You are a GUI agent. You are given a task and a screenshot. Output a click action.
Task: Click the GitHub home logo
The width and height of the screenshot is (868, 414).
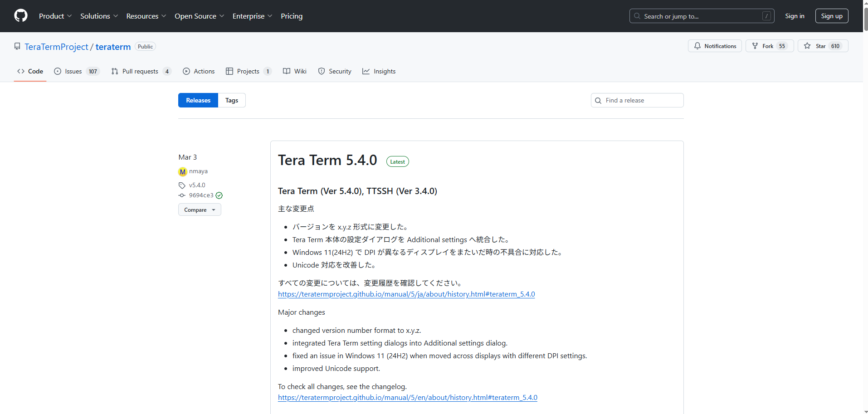pyautogui.click(x=20, y=15)
